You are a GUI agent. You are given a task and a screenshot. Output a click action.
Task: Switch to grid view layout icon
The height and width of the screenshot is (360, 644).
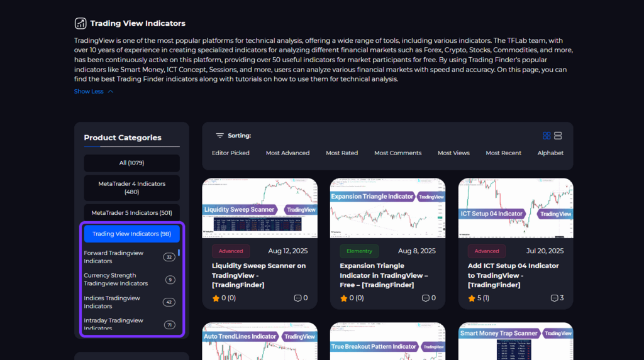pyautogui.click(x=547, y=136)
